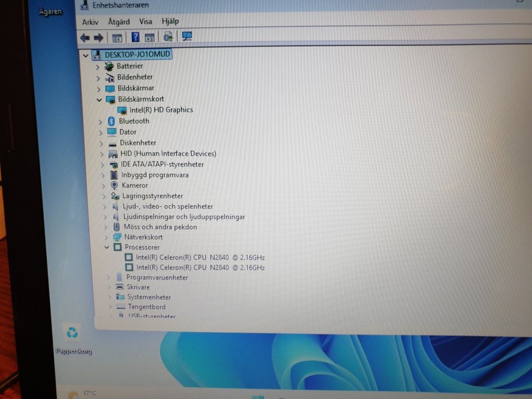The image size is (532, 399).
Task: Click the Skrivare printer icon
Action: (119, 287)
